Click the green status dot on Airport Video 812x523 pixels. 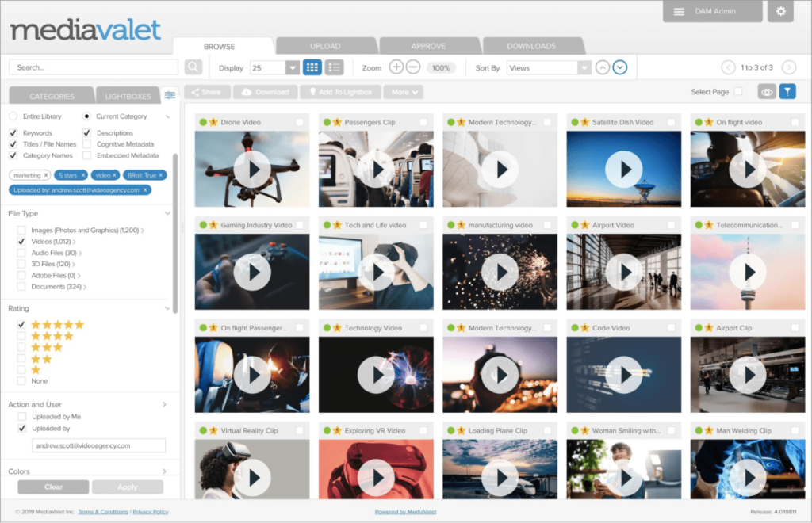coord(575,225)
